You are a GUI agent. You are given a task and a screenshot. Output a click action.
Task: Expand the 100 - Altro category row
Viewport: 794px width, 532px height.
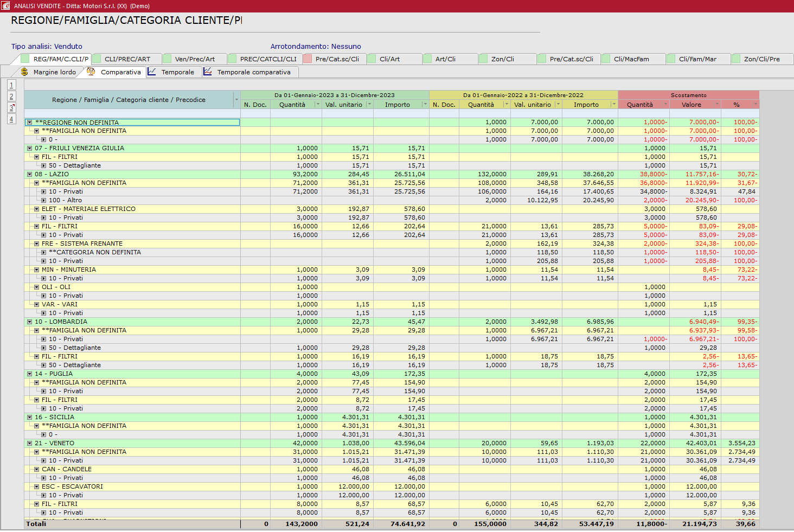point(44,201)
